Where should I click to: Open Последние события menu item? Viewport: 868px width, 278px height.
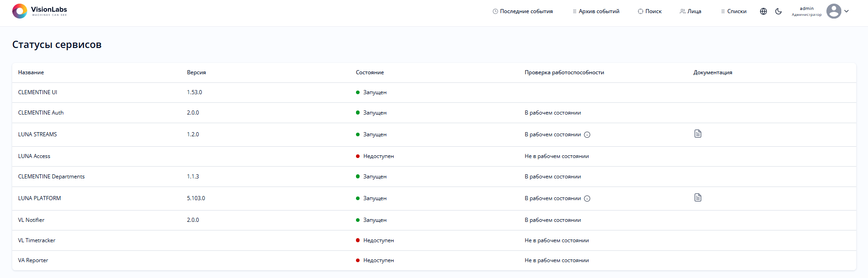[x=522, y=11]
